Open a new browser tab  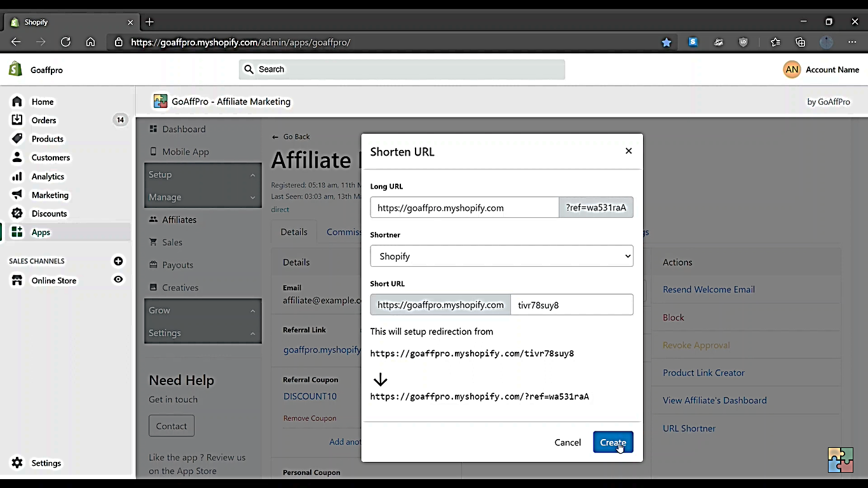click(149, 22)
